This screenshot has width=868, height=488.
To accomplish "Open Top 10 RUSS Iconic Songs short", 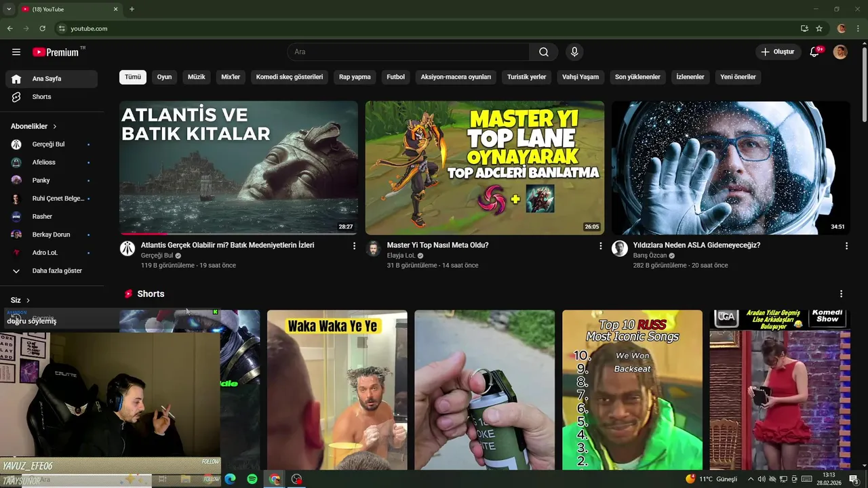I will pyautogui.click(x=633, y=390).
